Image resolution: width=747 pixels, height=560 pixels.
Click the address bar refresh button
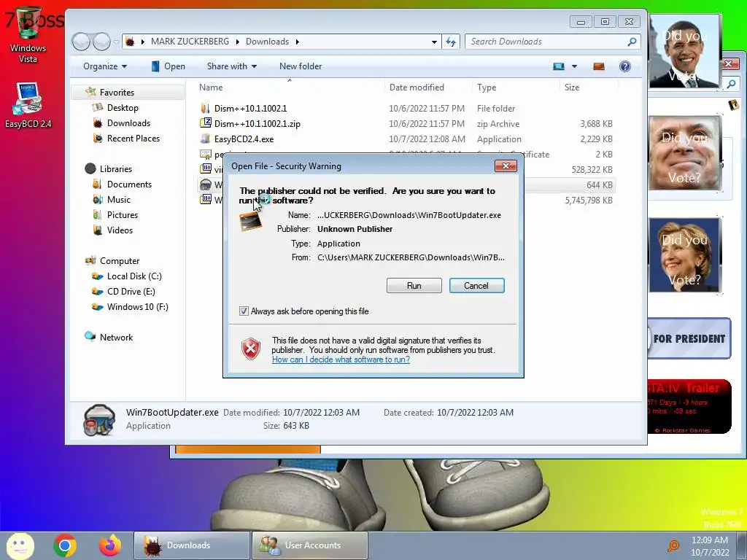451,42
